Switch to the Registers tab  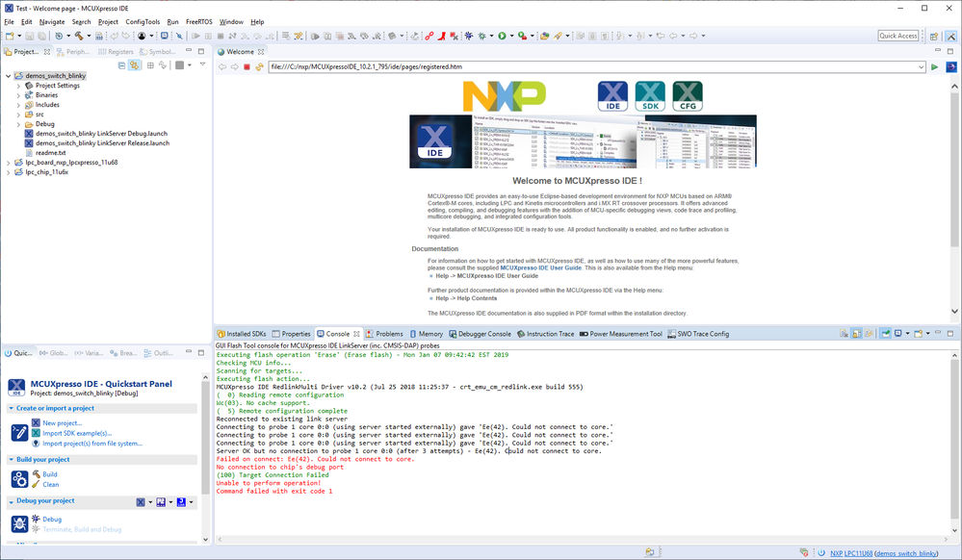click(116, 52)
